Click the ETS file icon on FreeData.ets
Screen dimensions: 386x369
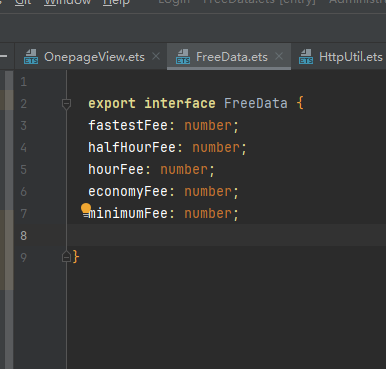click(x=183, y=57)
